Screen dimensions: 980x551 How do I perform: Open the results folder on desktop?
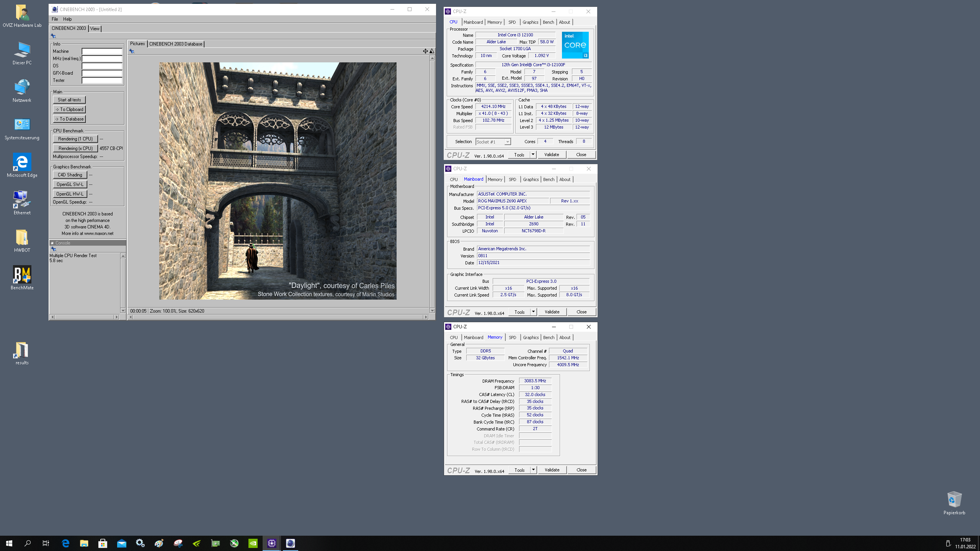click(22, 354)
